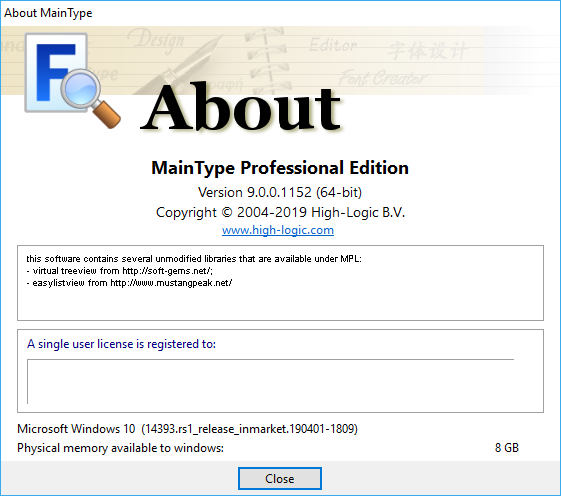Click 'this software contains several unmodified libraries' line
Screen dimensions: 561x496
(x=194, y=259)
